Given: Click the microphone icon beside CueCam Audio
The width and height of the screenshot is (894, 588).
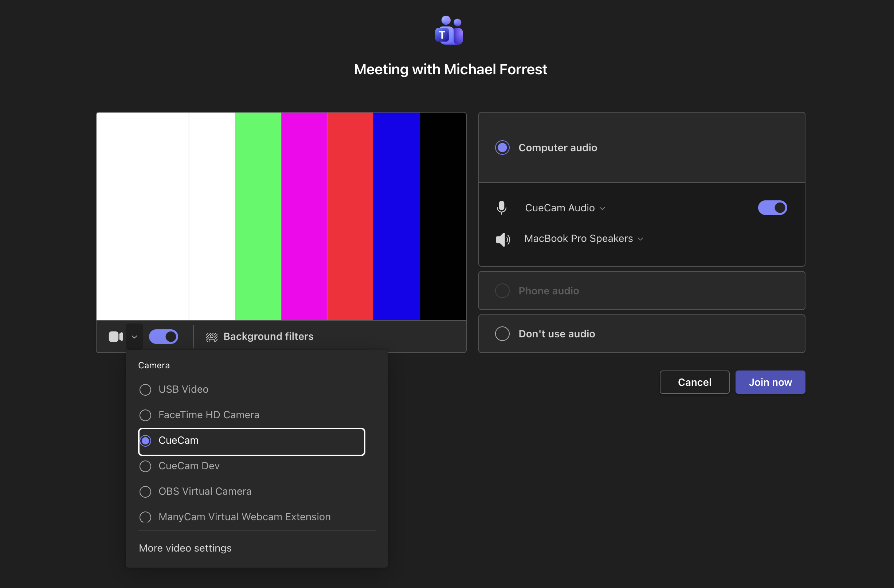Looking at the screenshot, I should tap(502, 208).
